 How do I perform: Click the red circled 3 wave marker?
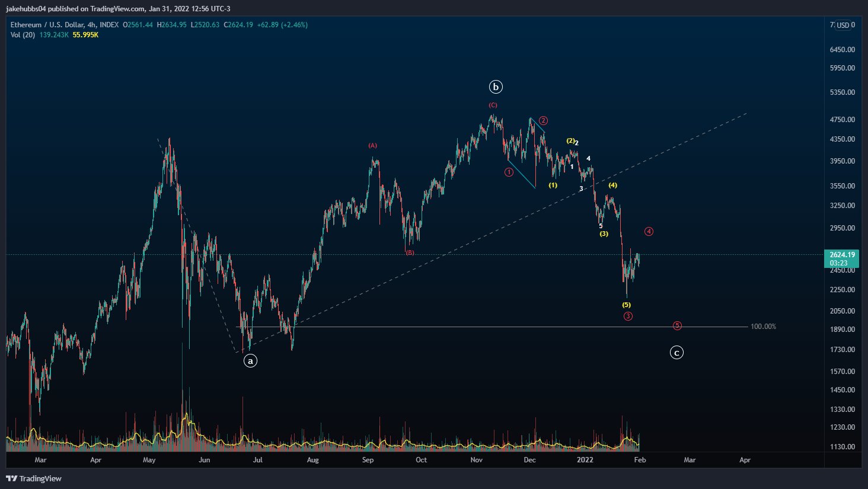[x=628, y=316]
